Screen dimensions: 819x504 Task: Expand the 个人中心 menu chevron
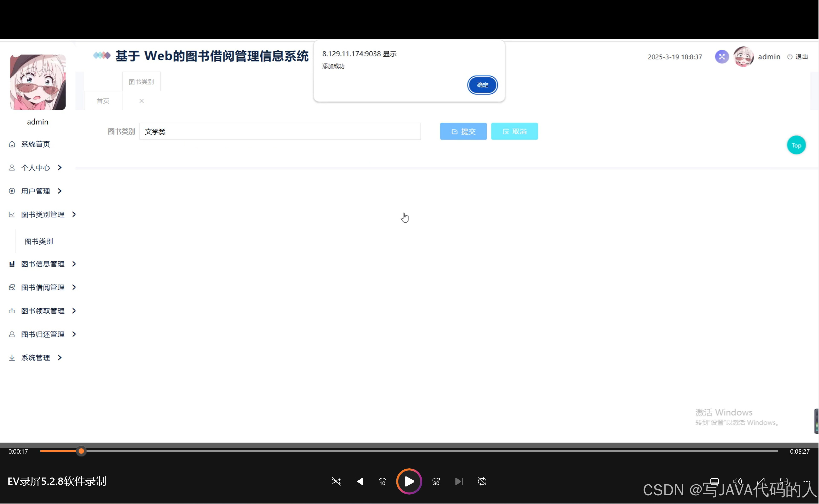(x=59, y=168)
